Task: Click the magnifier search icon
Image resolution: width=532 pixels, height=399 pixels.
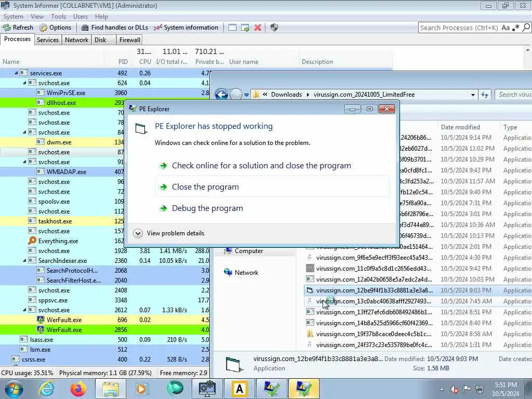Action: point(526,28)
